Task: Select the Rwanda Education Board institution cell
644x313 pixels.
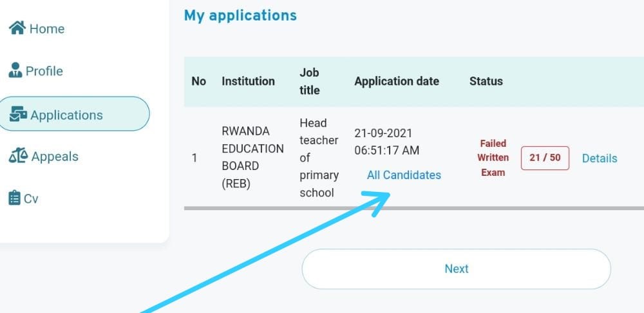Action: [x=252, y=157]
